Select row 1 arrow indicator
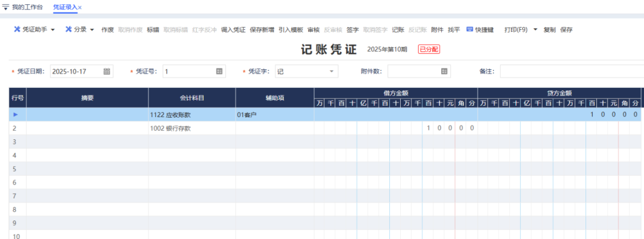 pos(16,114)
